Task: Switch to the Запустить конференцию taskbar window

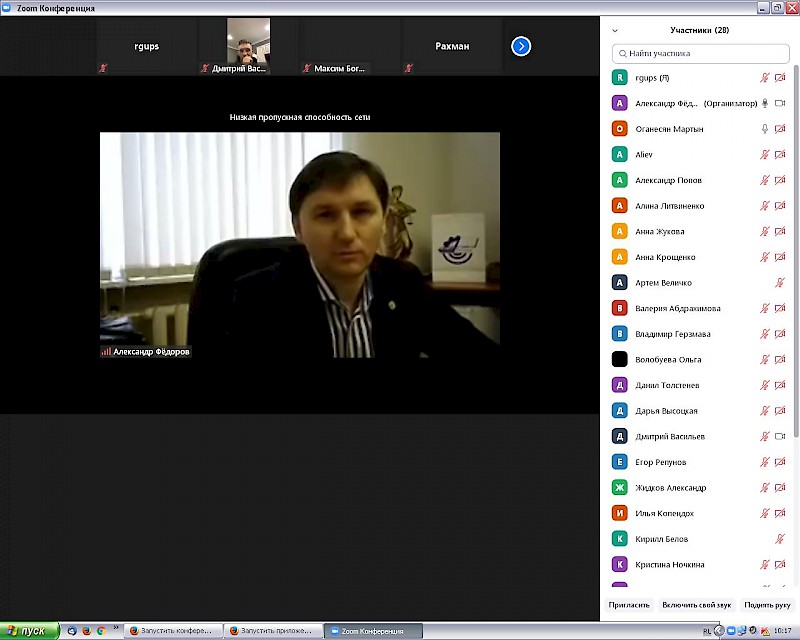Action: 170,631
